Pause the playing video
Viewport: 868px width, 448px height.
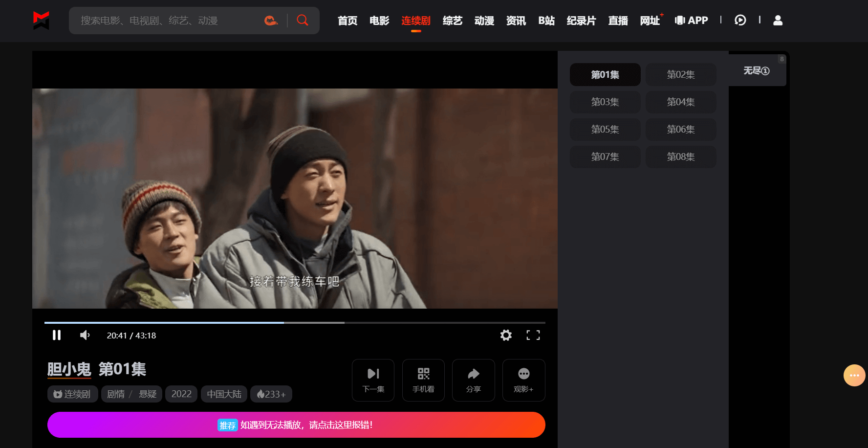click(x=57, y=335)
